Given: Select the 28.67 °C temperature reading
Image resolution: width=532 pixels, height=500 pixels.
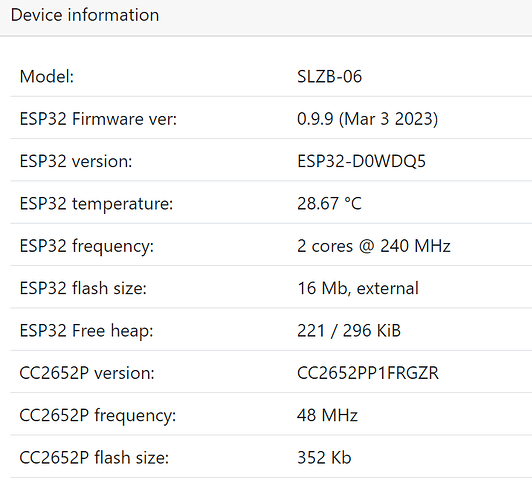Looking at the screenshot, I should click(x=329, y=204).
